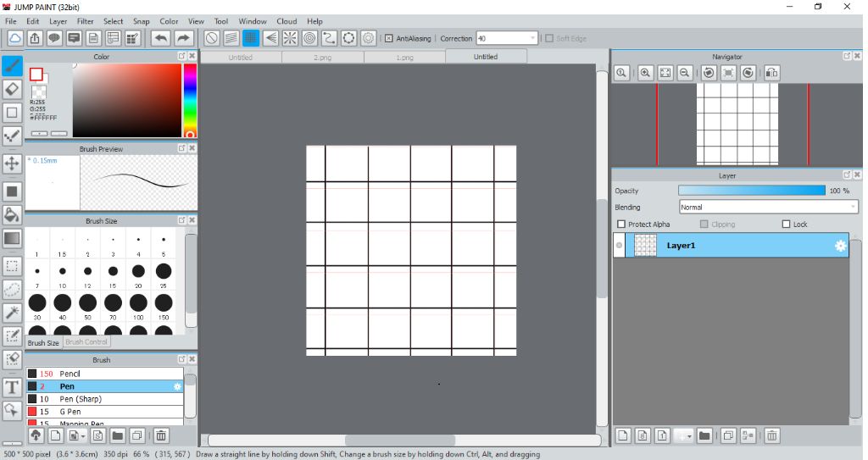Add a new layer in Layer panel
This screenshot has height=460, width=868.
(x=623, y=435)
